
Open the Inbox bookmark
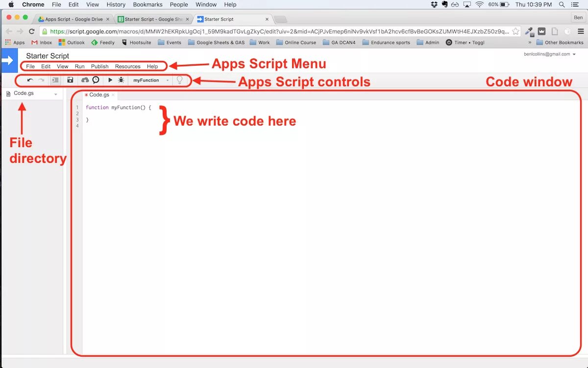pos(42,42)
